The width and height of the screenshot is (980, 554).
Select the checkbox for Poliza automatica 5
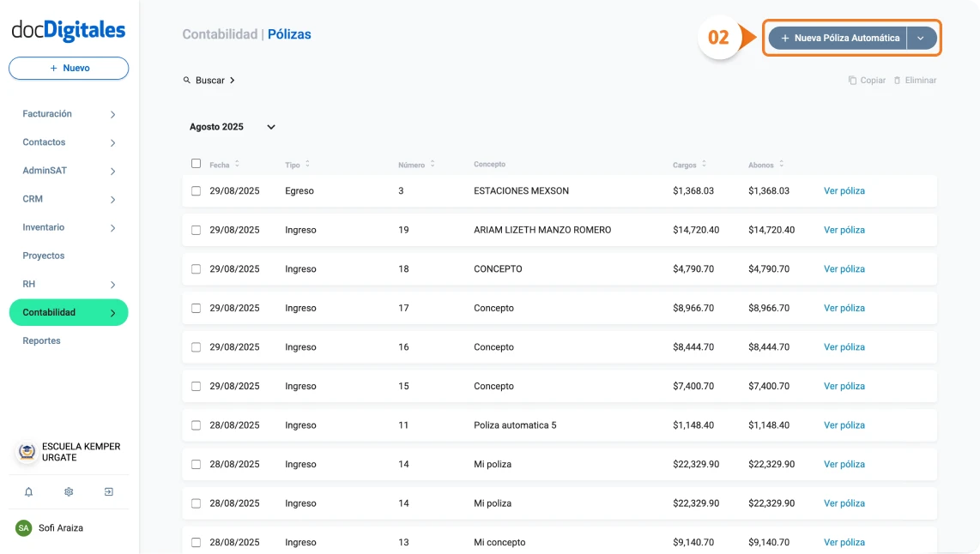195,425
